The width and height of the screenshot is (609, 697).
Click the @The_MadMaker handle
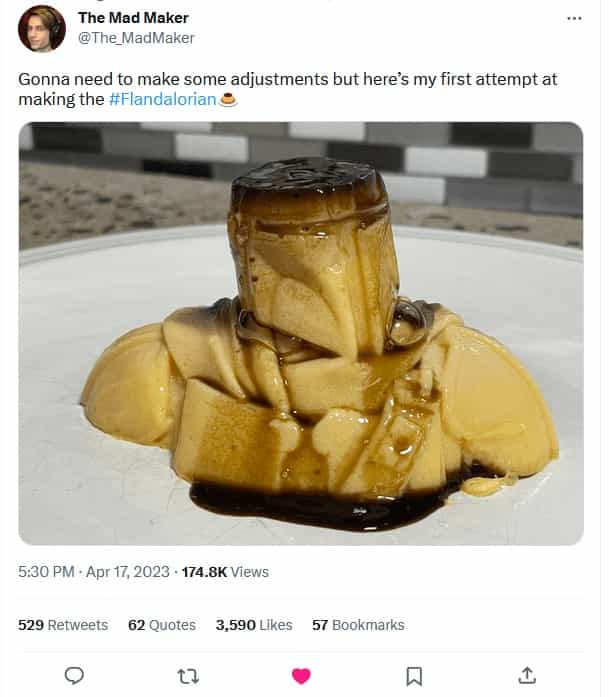click(136, 38)
